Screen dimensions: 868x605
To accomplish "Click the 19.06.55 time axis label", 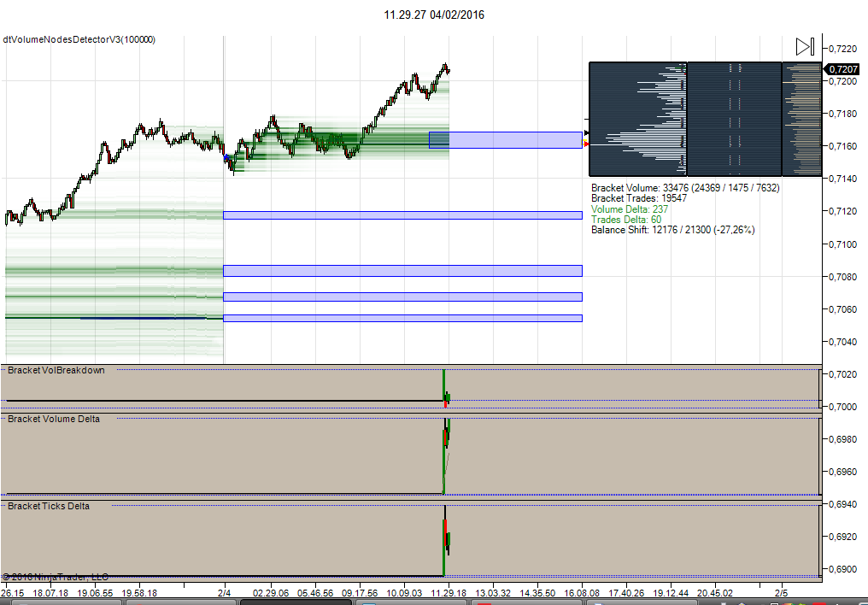I will pos(95,593).
